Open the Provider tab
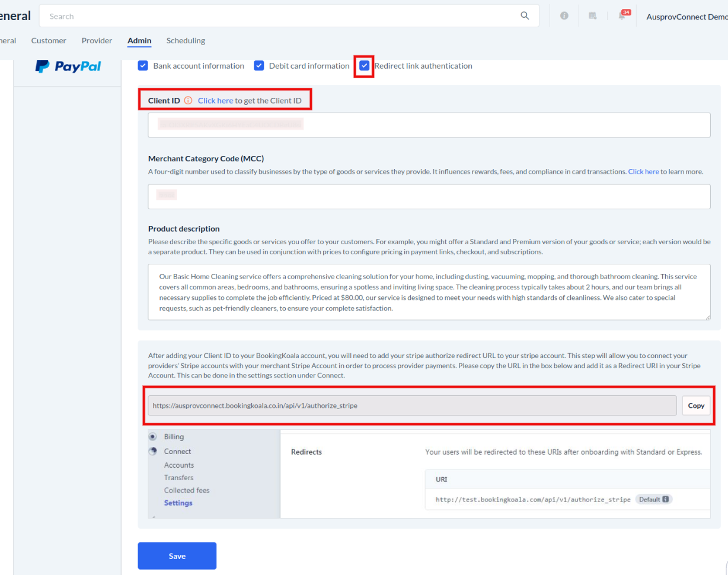The width and height of the screenshot is (728, 575). click(x=97, y=40)
